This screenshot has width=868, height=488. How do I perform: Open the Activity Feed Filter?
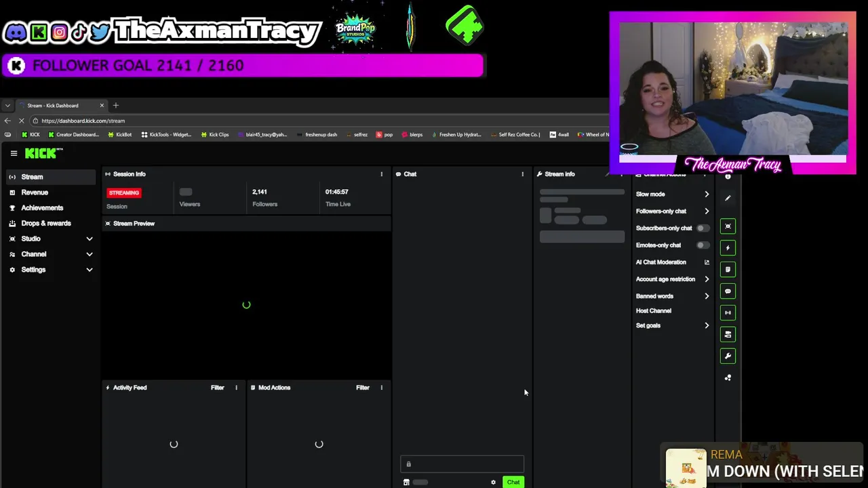217,388
